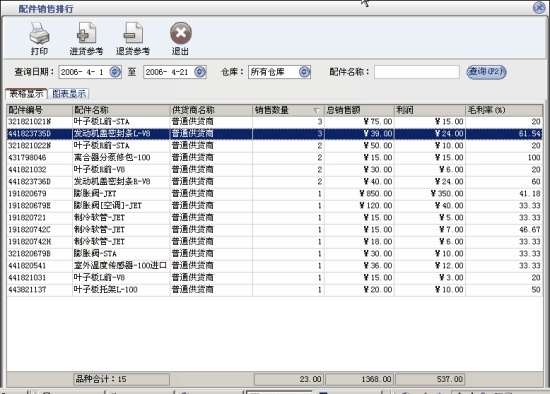Select the 表格显示 tab
This screenshot has width=550, height=394.
[x=26, y=93]
